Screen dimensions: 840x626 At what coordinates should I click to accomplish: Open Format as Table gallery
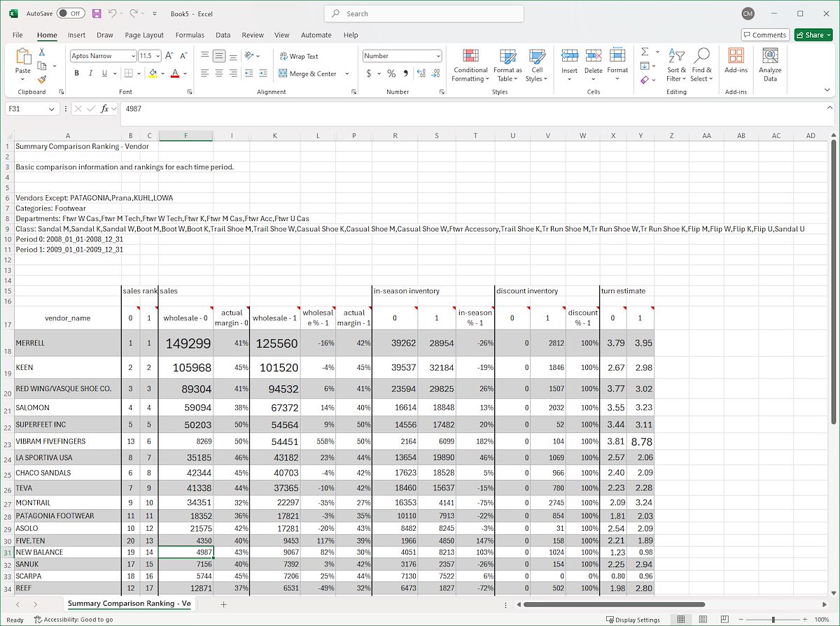click(x=507, y=65)
